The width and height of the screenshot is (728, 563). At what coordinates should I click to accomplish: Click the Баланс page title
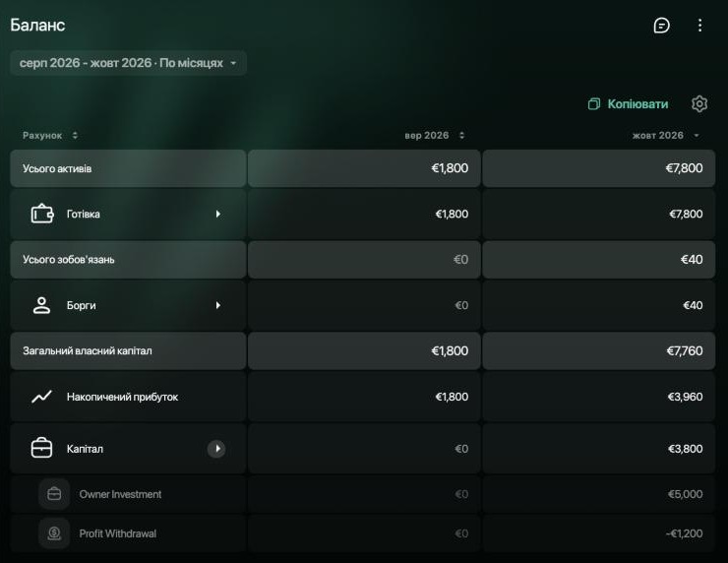(37, 25)
